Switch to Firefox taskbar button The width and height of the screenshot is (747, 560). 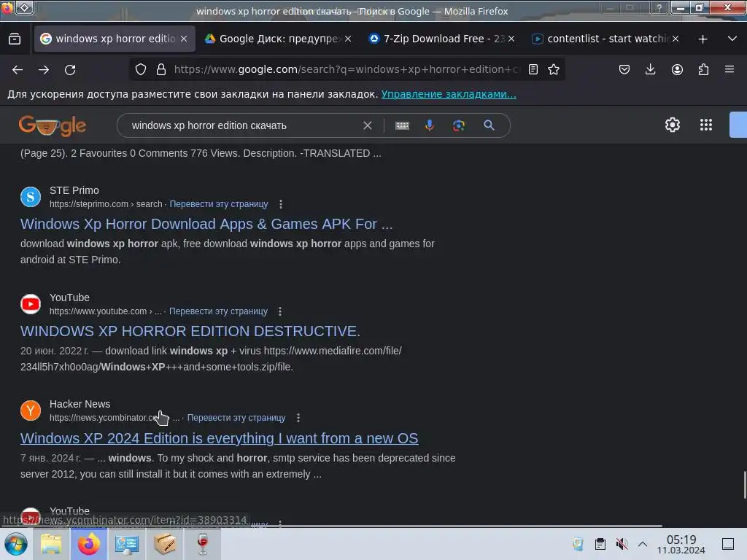pos(89,544)
